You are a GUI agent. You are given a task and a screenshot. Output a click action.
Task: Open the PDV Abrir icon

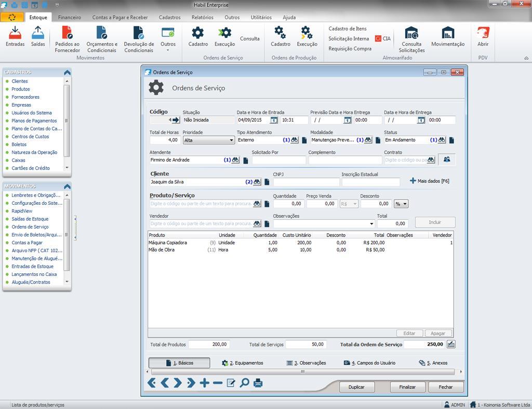coord(483,36)
